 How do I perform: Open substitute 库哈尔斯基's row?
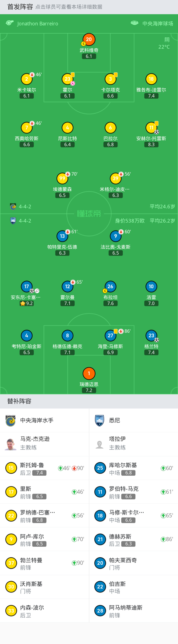point(133,468)
